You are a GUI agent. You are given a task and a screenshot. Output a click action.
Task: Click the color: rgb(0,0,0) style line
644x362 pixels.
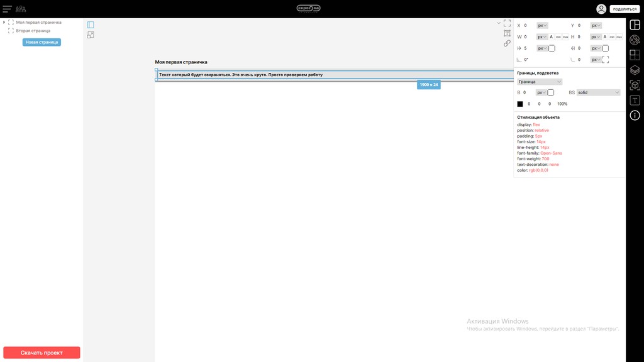[x=533, y=170]
